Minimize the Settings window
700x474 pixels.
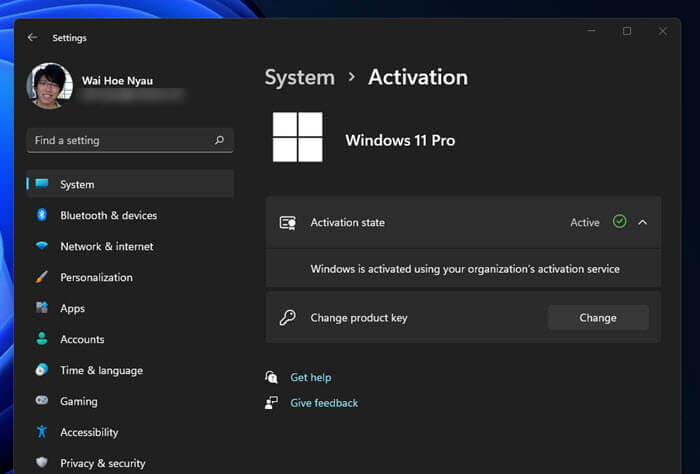coord(592,31)
